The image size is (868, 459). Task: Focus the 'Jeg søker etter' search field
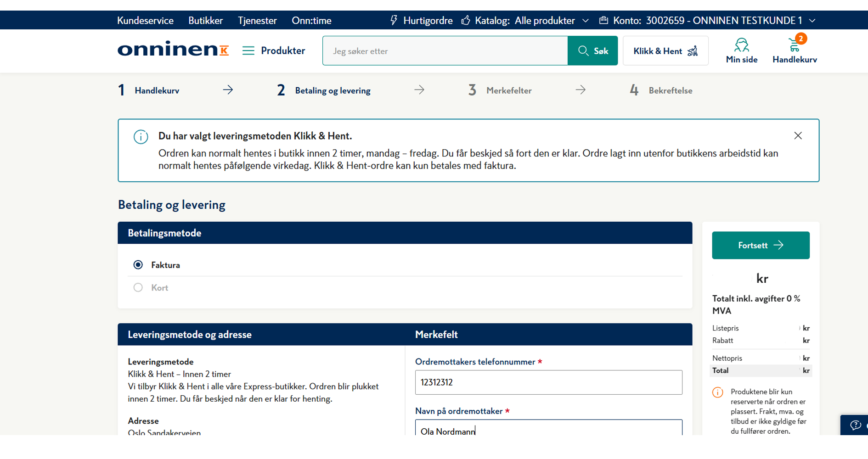[x=445, y=50]
